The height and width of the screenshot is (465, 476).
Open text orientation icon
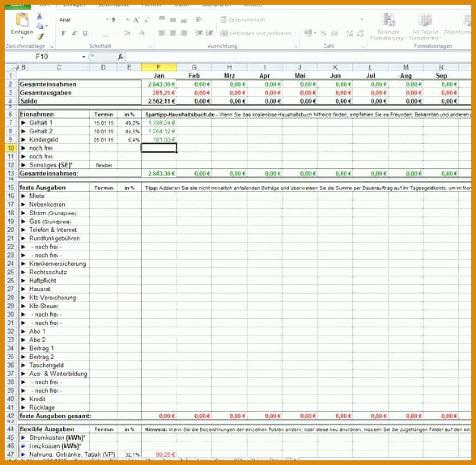199,20
